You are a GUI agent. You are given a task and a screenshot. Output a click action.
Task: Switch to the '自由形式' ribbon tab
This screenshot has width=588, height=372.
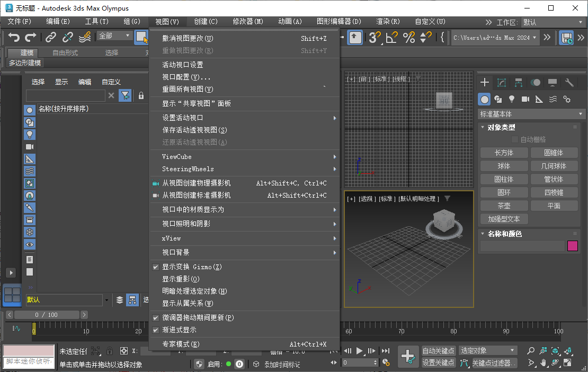click(65, 52)
